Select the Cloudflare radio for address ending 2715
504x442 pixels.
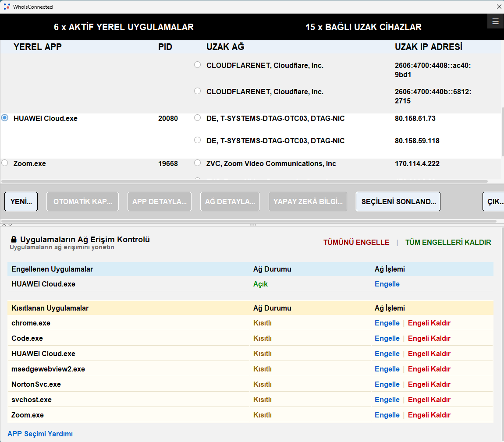pyautogui.click(x=197, y=91)
